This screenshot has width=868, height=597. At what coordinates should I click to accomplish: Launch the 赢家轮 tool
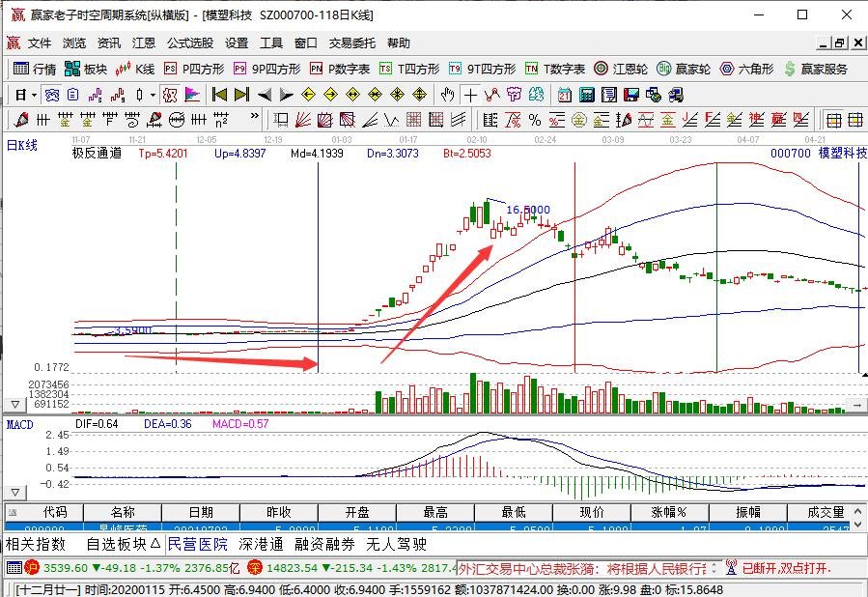(x=684, y=69)
